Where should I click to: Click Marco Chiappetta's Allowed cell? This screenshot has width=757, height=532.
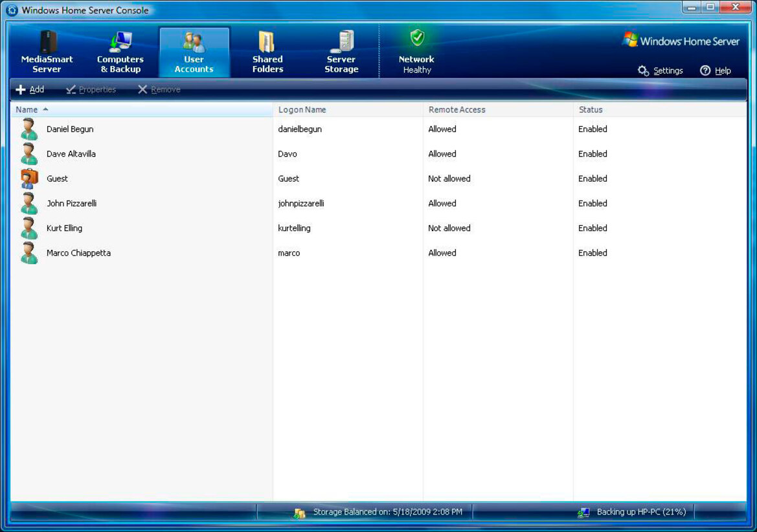442,253
